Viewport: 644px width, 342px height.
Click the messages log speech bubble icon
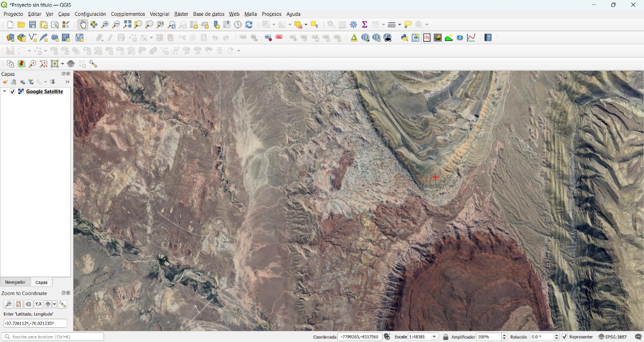[638, 337]
